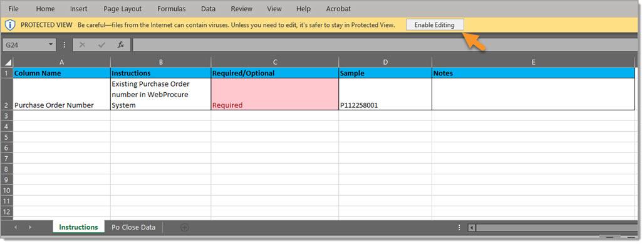Viewport: 644px width, 244px height.
Task: Click the formula bar Enter checkmark icon
Action: pos(101,45)
